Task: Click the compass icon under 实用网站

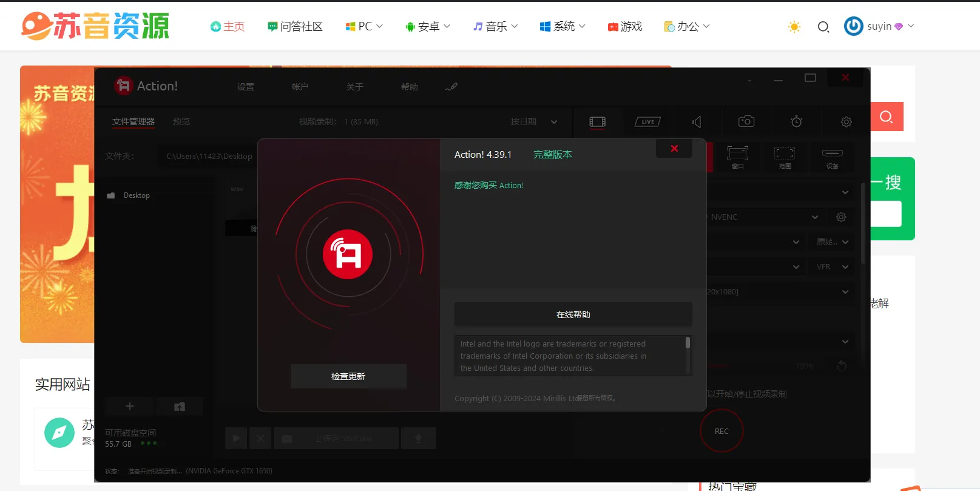Action: [x=59, y=433]
